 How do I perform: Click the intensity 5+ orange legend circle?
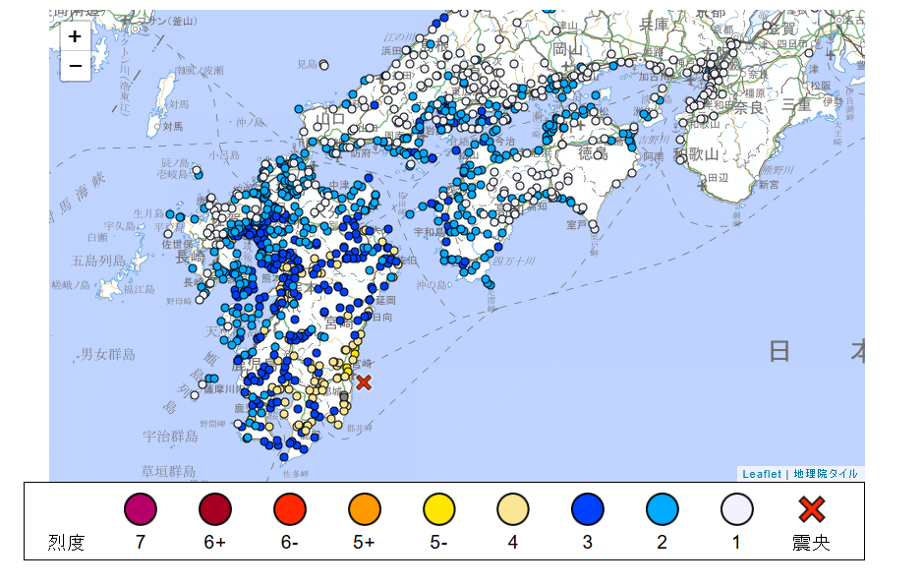coord(364,509)
